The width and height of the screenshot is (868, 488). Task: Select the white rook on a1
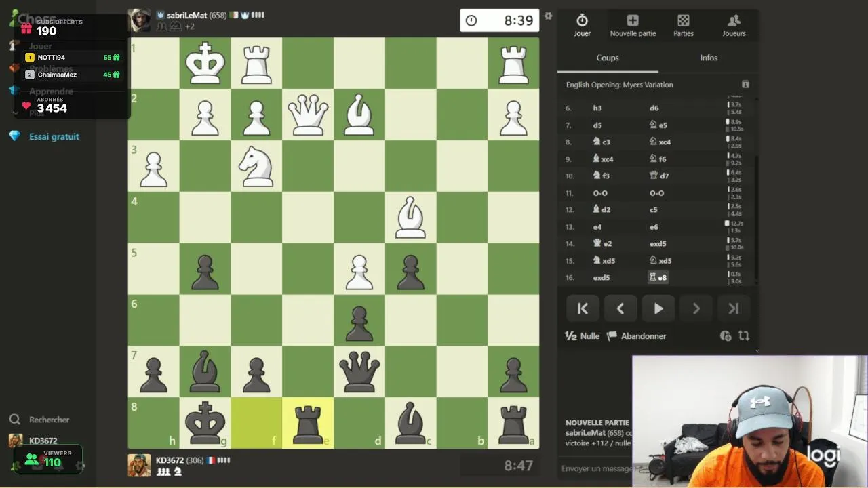513,63
